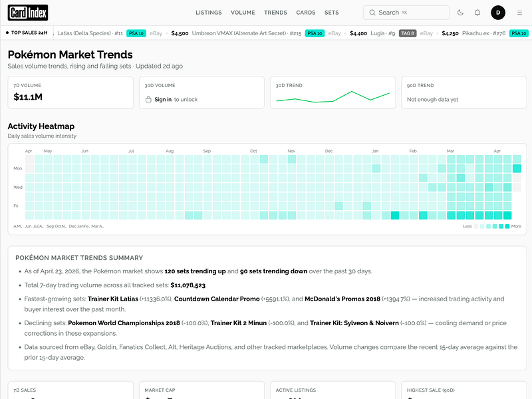Open the Listings nav item

[x=209, y=13]
